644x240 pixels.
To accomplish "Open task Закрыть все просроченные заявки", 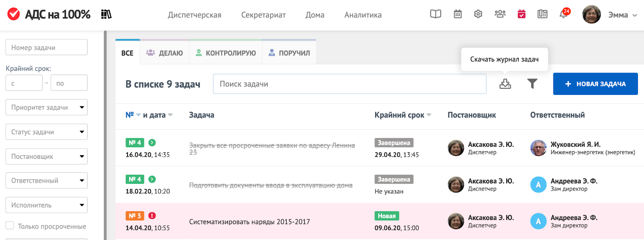I will (272, 148).
